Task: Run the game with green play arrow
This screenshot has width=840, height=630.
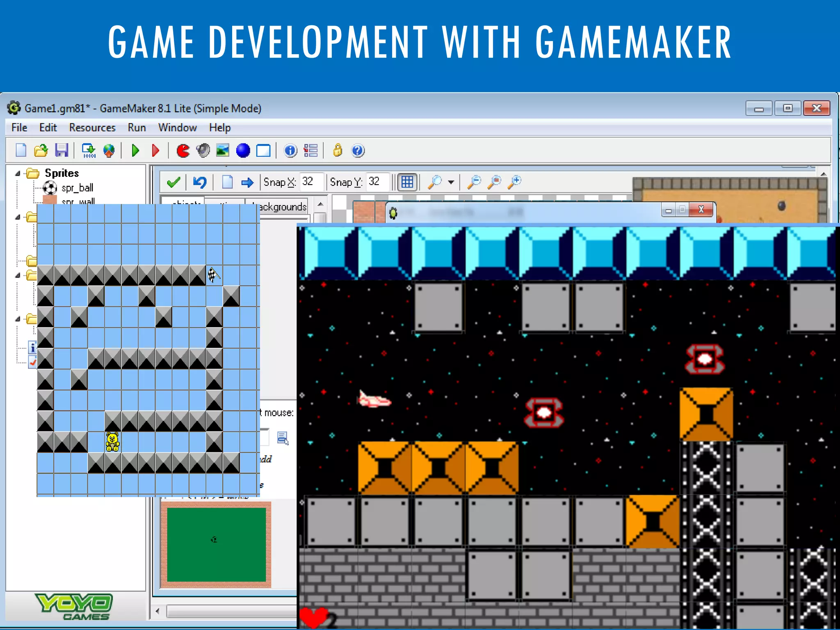Action: pyautogui.click(x=135, y=151)
